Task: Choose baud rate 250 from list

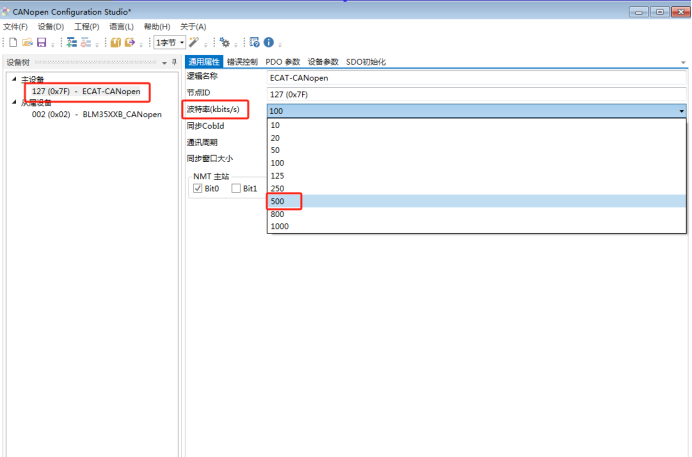Action: pos(477,188)
